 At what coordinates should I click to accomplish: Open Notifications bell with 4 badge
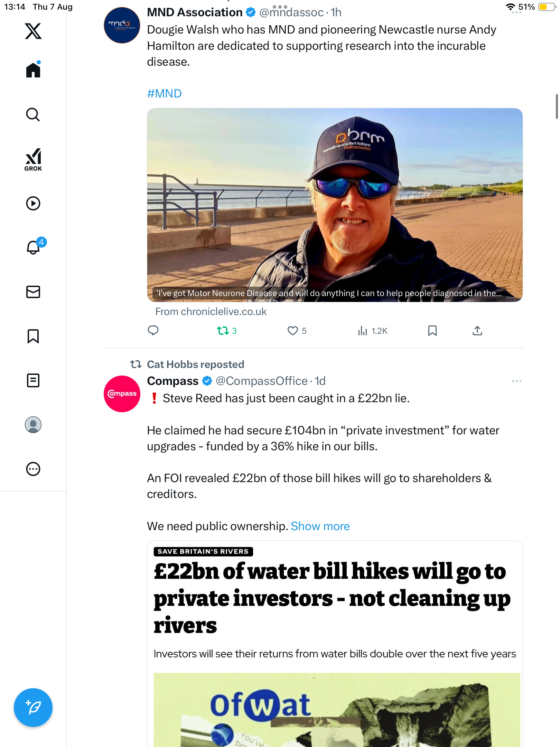coord(34,247)
